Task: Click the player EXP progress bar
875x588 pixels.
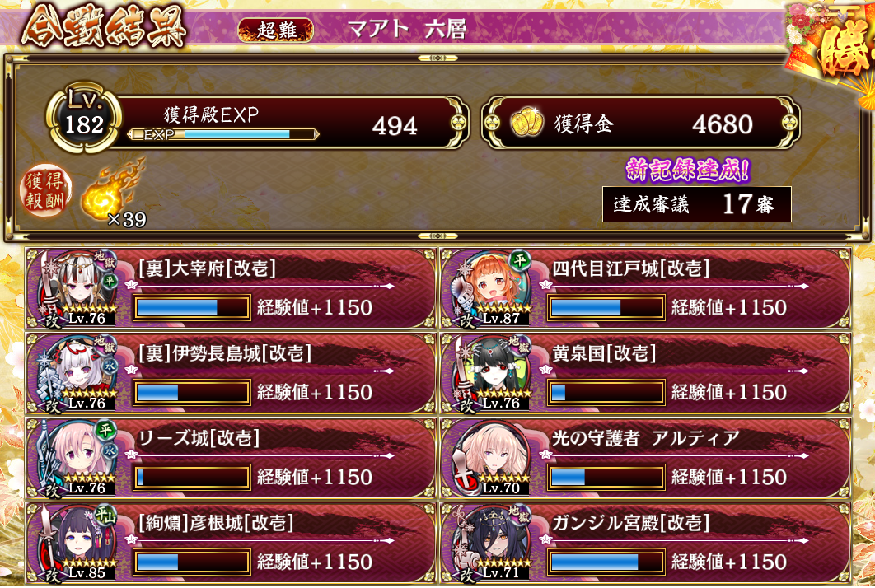Action: pyautogui.click(x=223, y=134)
